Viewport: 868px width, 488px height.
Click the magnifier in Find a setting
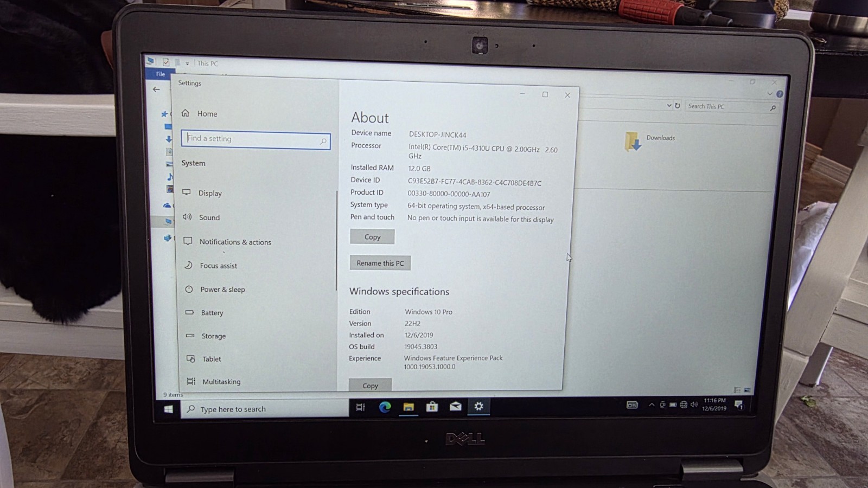pos(323,142)
